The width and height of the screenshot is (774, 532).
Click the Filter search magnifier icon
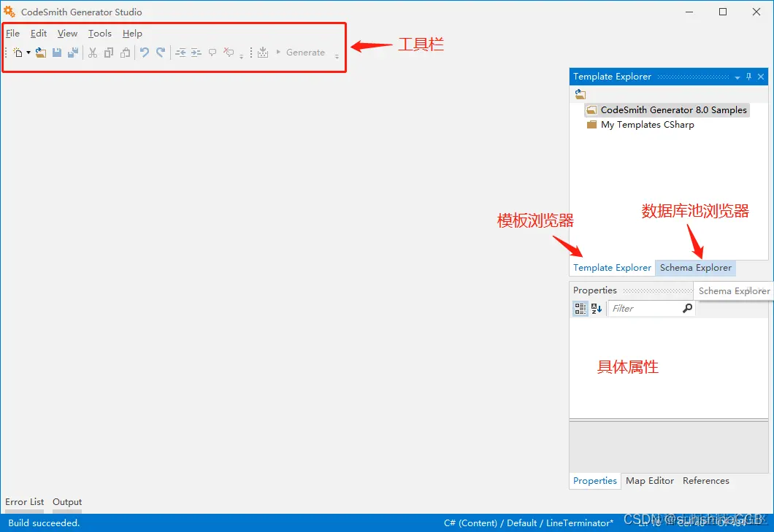click(x=688, y=309)
